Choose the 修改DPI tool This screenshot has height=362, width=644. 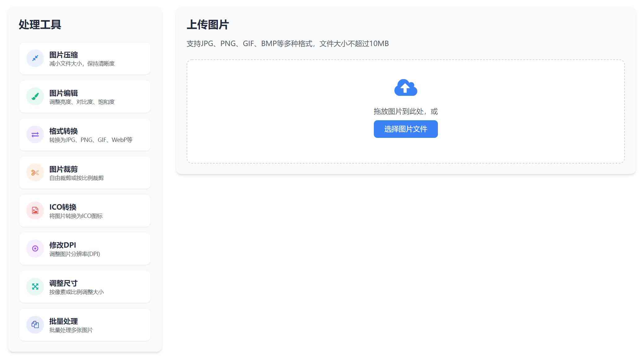(x=85, y=249)
